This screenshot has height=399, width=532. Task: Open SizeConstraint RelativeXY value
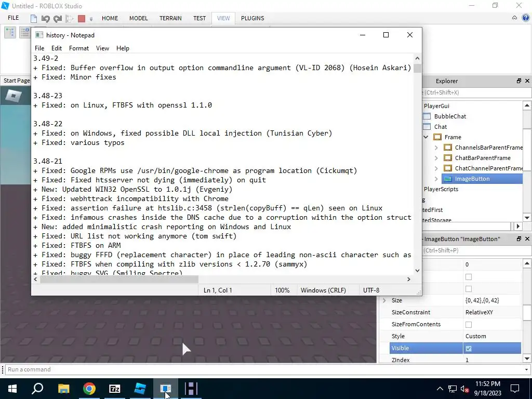coord(492,312)
